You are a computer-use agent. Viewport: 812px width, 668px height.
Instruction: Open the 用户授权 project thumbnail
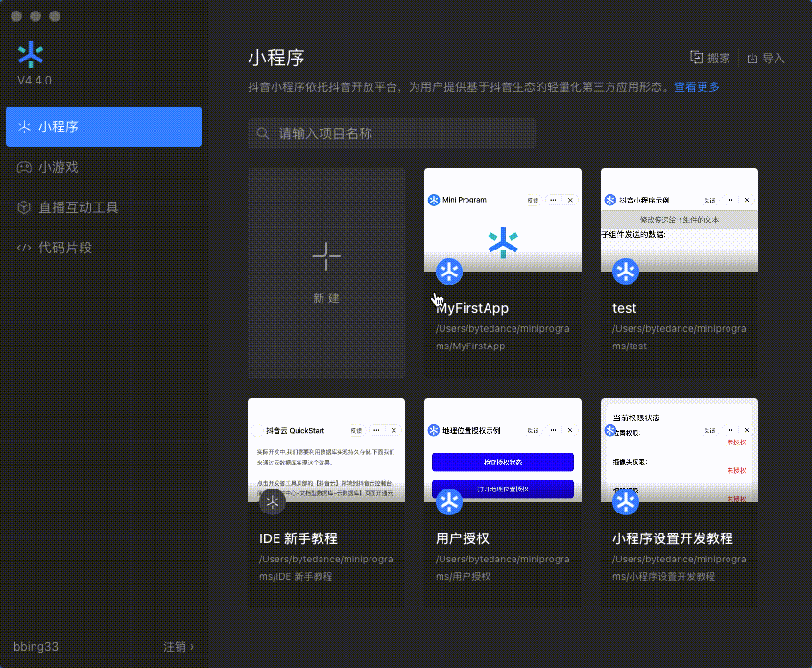pos(503,450)
